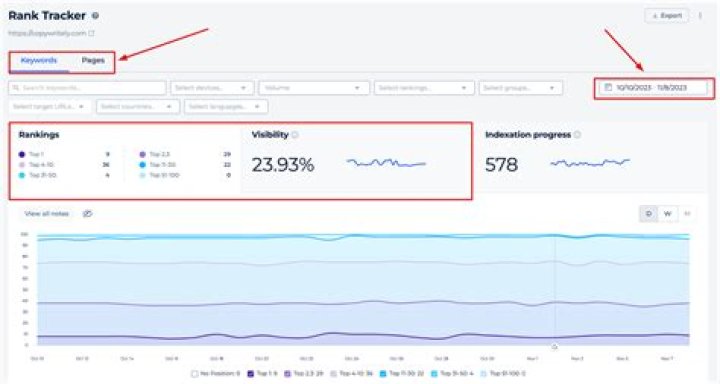This screenshot has height=384, width=720.
Task: Open the site URL link under the title
Action: tap(47, 33)
